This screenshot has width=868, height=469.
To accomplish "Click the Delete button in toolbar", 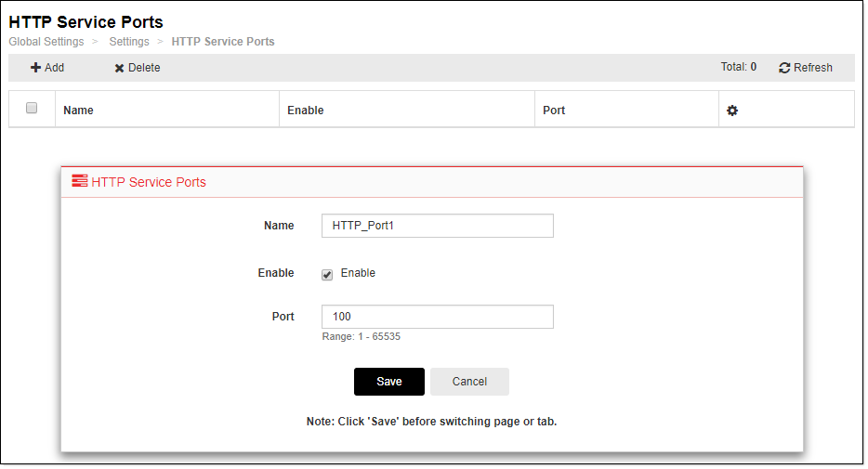I will tap(138, 68).
